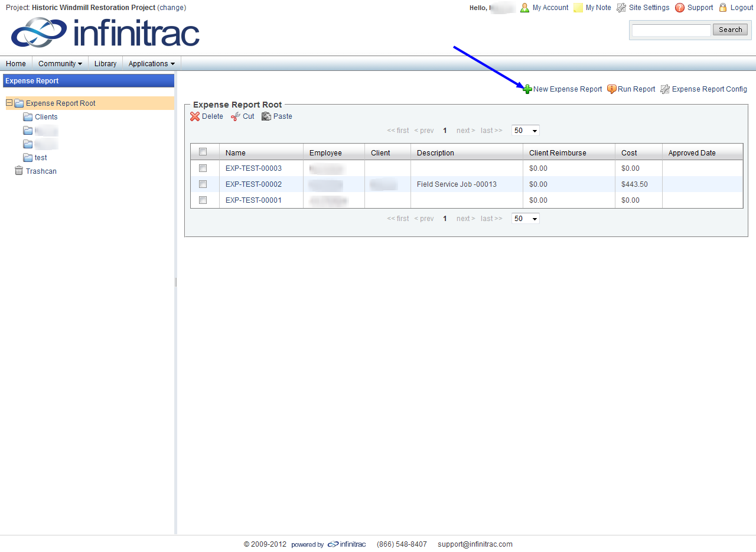The height and width of the screenshot is (552, 756).
Task: Open the Expense Report Config icon
Action: coord(665,89)
